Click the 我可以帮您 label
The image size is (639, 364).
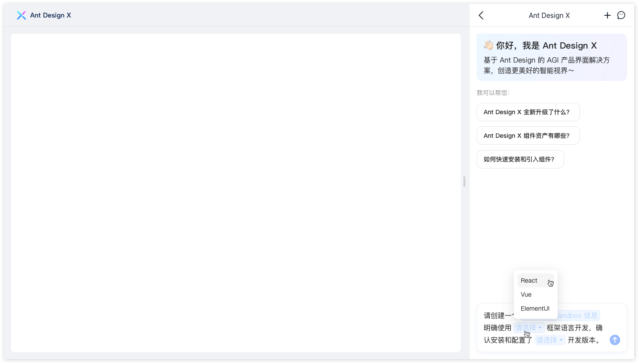click(493, 93)
